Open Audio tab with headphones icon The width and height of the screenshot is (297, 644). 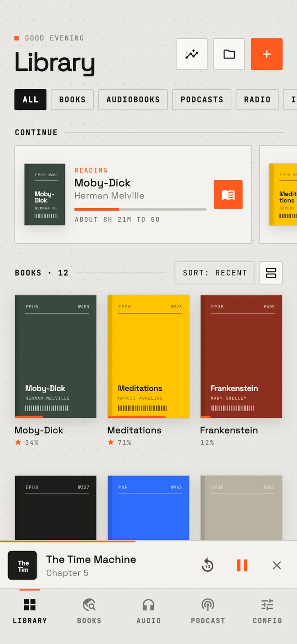pyautogui.click(x=148, y=612)
